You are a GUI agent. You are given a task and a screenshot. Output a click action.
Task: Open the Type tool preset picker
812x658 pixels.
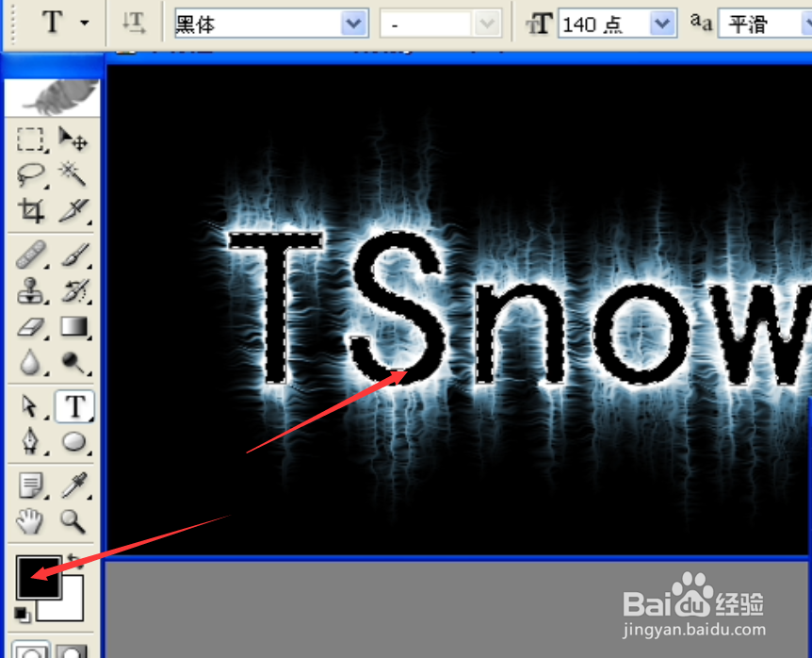(x=85, y=23)
